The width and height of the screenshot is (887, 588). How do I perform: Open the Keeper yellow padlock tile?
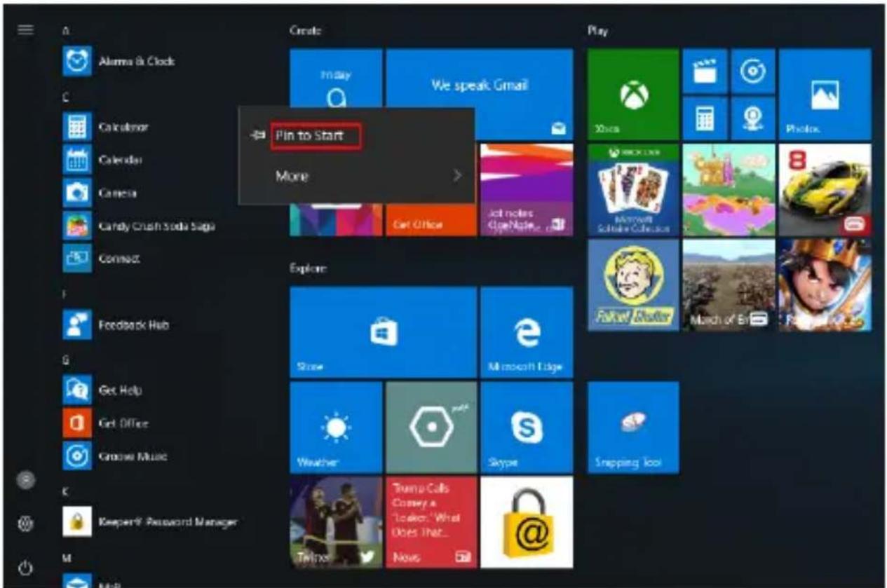pos(527,522)
